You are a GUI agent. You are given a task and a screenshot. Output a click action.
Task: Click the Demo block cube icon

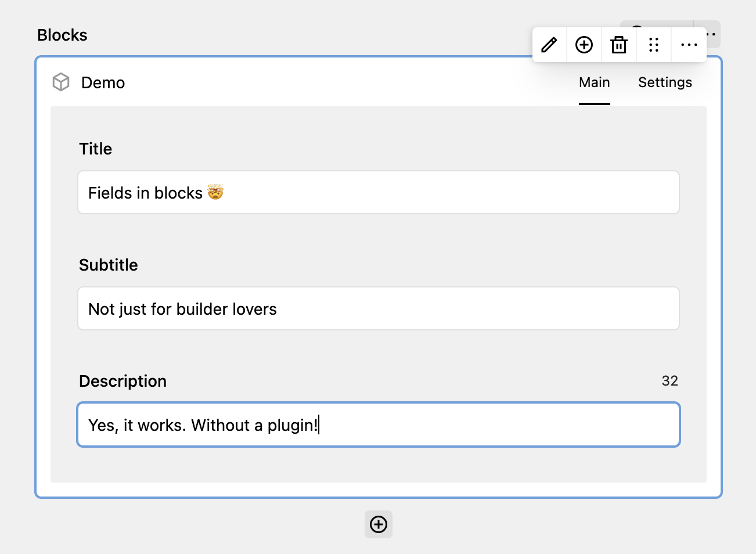61,82
